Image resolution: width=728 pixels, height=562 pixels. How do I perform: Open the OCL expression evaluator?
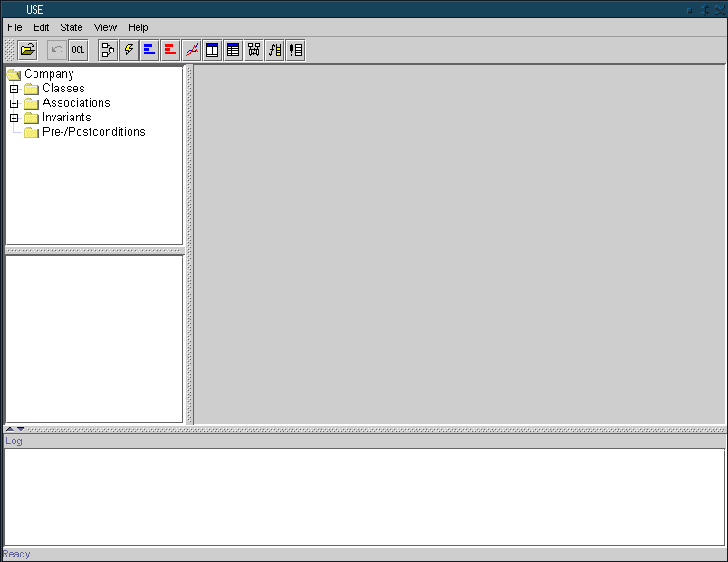(78, 50)
